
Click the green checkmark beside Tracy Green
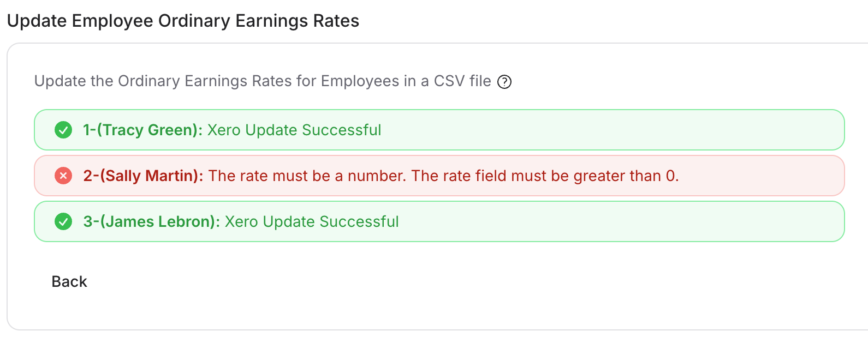[x=63, y=130]
